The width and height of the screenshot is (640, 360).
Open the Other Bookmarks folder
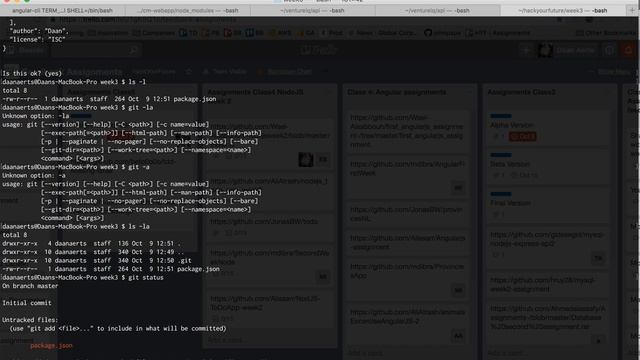click(605, 33)
